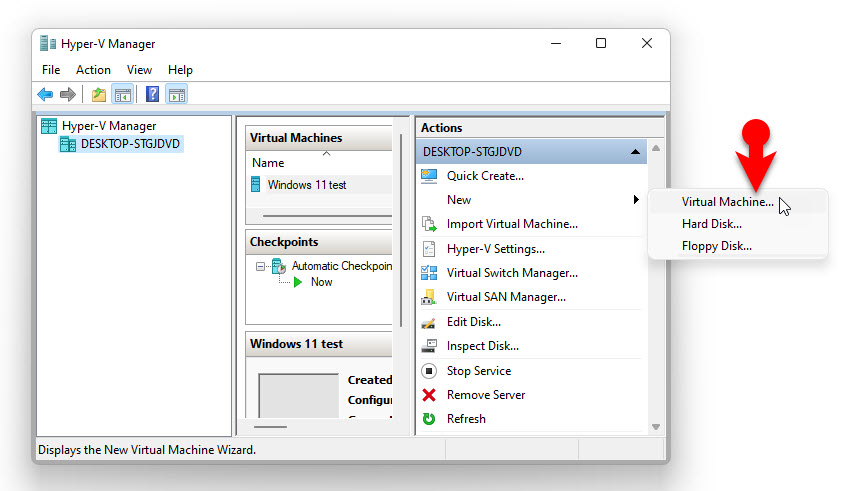Open the Action menu
Screen dimensions: 853x491
[93, 70]
